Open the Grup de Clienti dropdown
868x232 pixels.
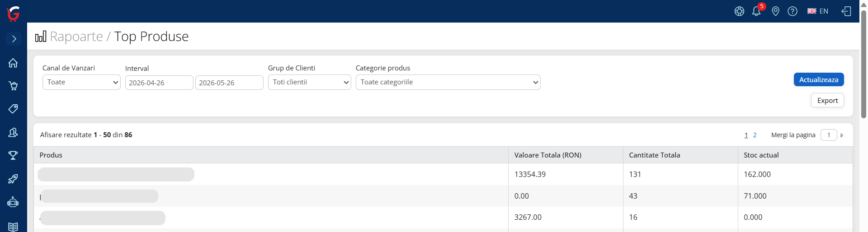310,82
